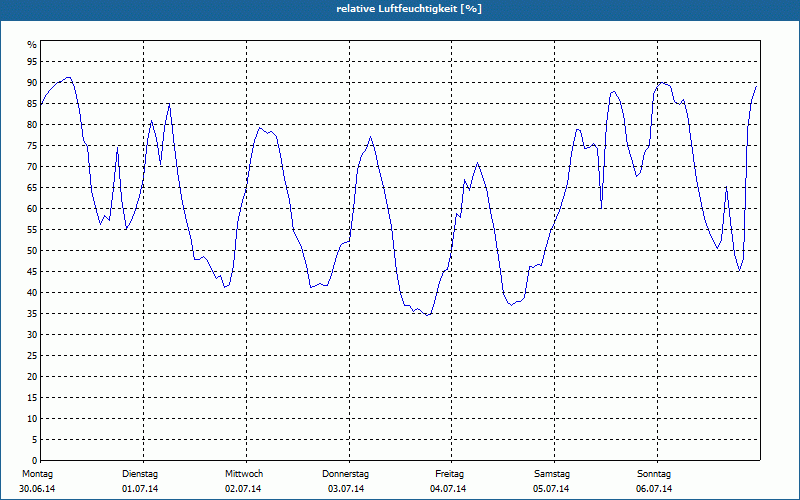Select the y-axis value '10'
Screen dimensions: 800x500
[x=32, y=418]
